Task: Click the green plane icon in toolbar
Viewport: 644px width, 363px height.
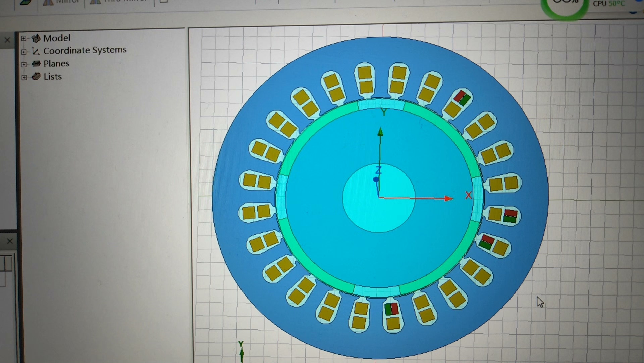Action: pyautogui.click(x=25, y=2)
